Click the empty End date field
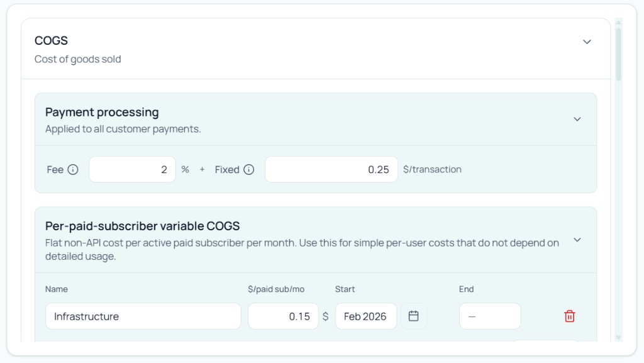Image resolution: width=644 pixels, height=363 pixels. [x=490, y=316]
